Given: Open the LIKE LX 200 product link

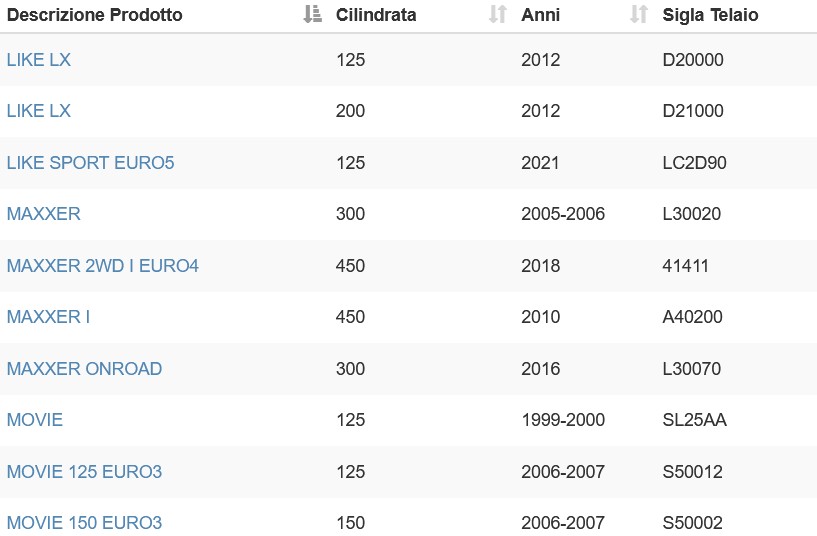Looking at the screenshot, I should pyautogui.click(x=39, y=111).
